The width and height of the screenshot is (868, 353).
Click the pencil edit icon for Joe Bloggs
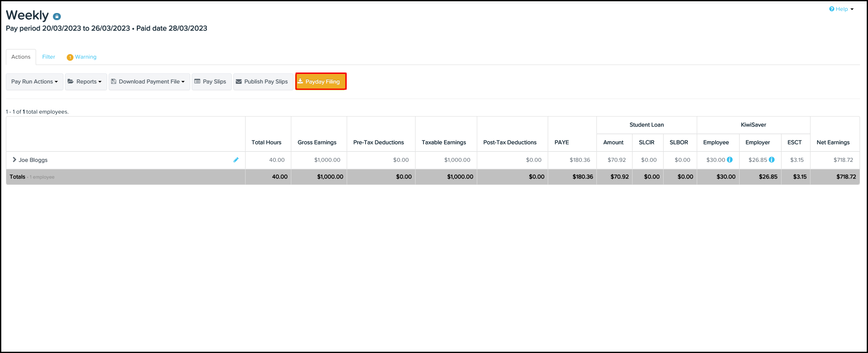coord(236,160)
